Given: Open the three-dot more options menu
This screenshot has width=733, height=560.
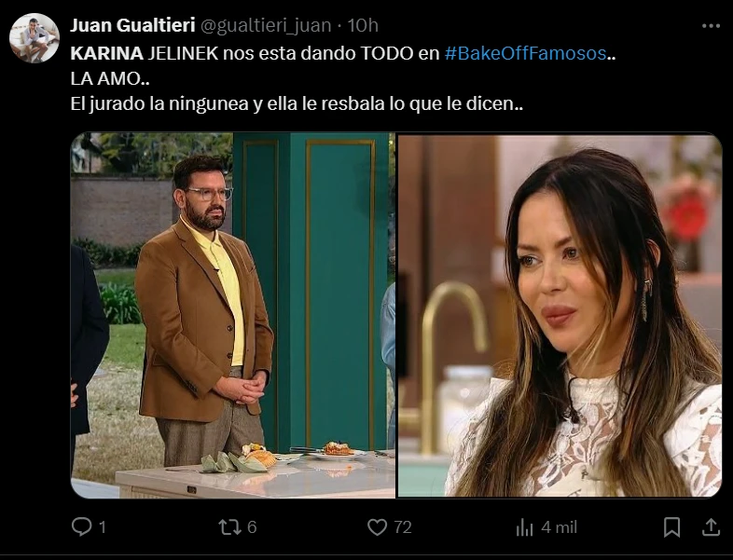Looking at the screenshot, I should pyautogui.click(x=711, y=26).
